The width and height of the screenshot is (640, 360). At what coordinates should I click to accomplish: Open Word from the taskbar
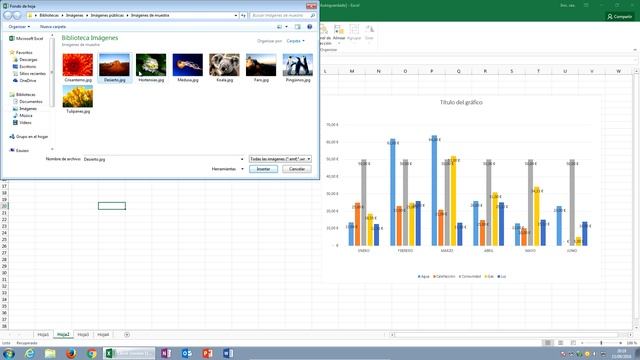(x=228, y=353)
